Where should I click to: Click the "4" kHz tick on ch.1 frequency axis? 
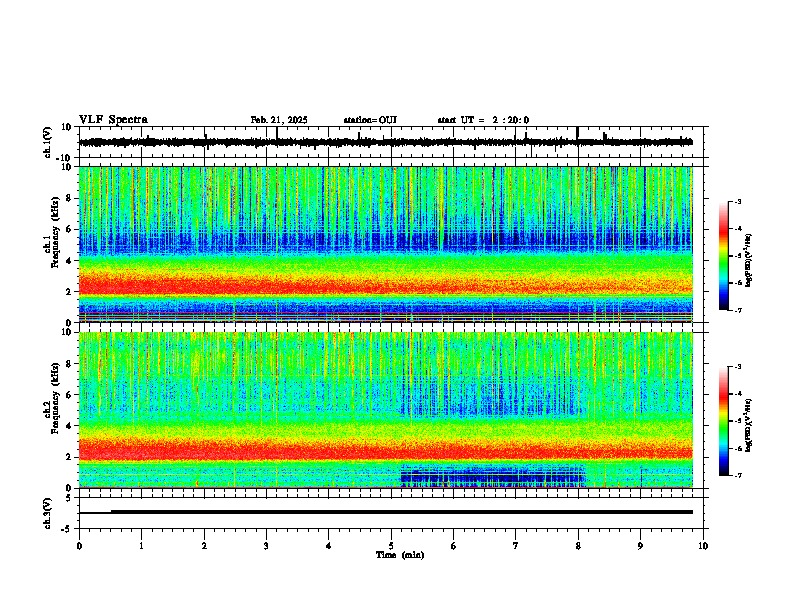[70, 261]
